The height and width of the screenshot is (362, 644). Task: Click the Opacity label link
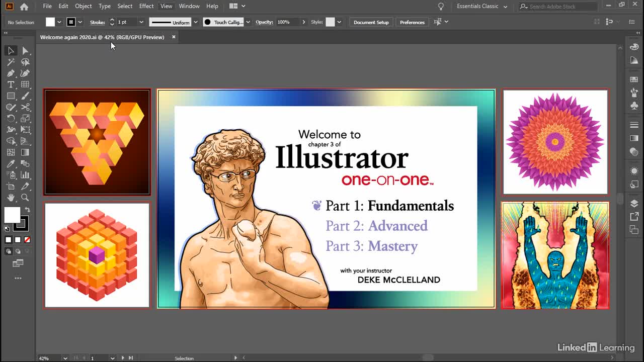[x=264, y=22]
